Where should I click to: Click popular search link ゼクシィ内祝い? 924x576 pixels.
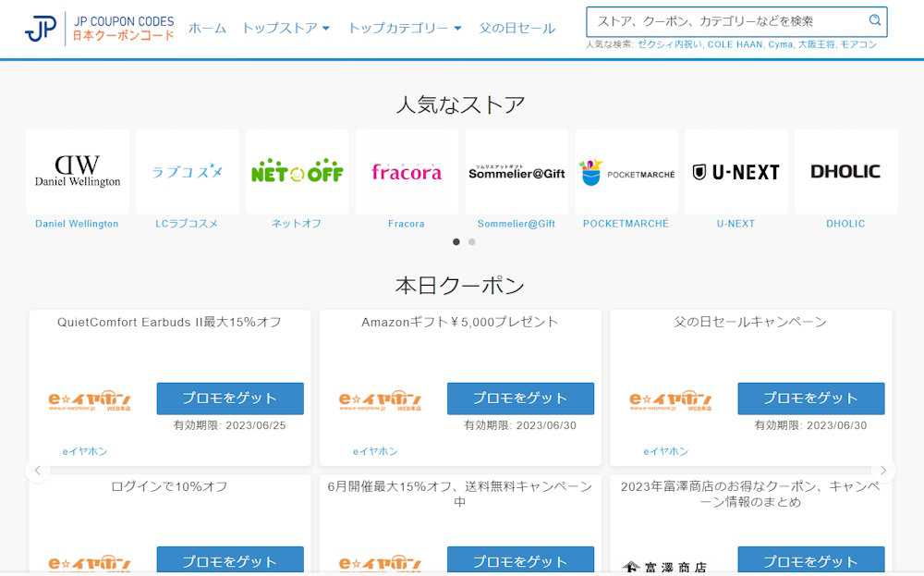[670, 44]
